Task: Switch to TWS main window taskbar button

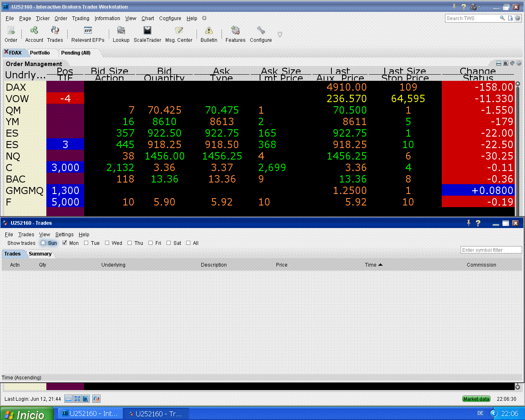Action: 90,414
